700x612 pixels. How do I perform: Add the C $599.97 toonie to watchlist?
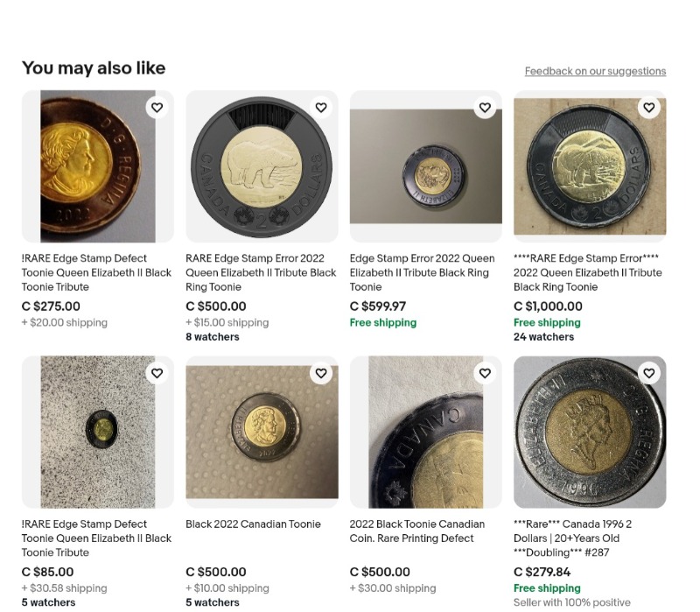[x=485, y=108]
